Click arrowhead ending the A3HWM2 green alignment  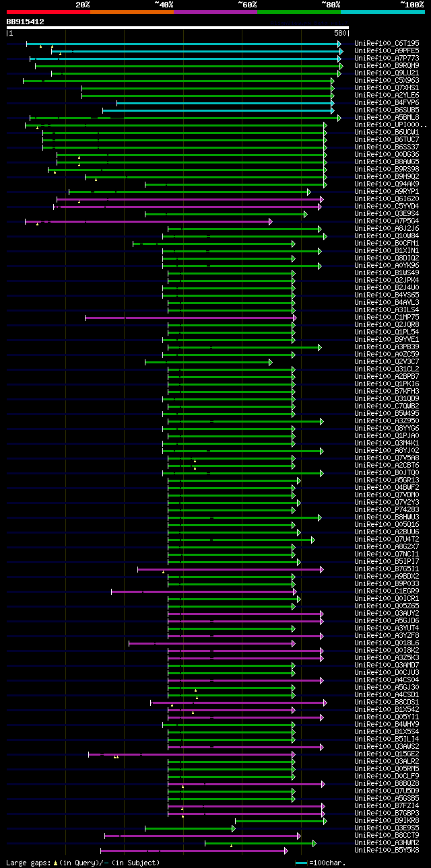pos(314,842)
